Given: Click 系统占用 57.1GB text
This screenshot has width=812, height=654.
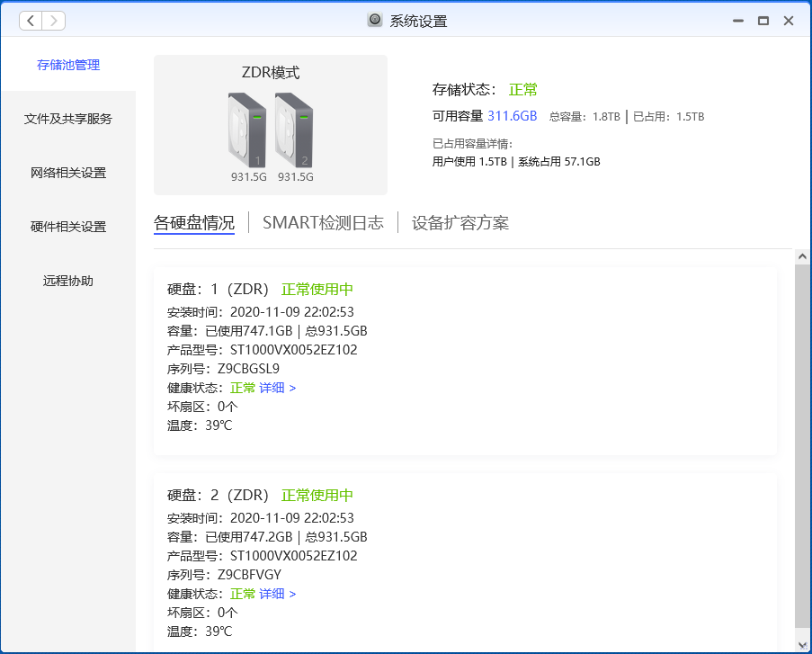Looking at the screenshot, I should coord(559,162).
